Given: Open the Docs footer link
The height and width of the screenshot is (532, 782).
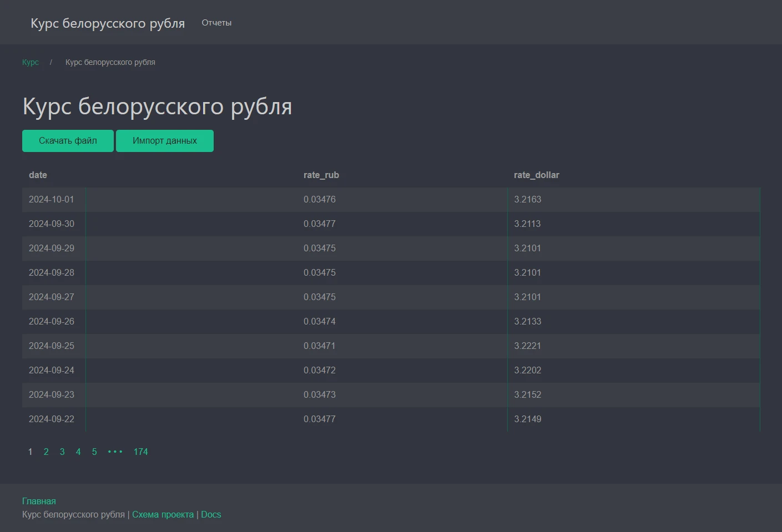Looking at the screenshot, I should pos(211,514).
